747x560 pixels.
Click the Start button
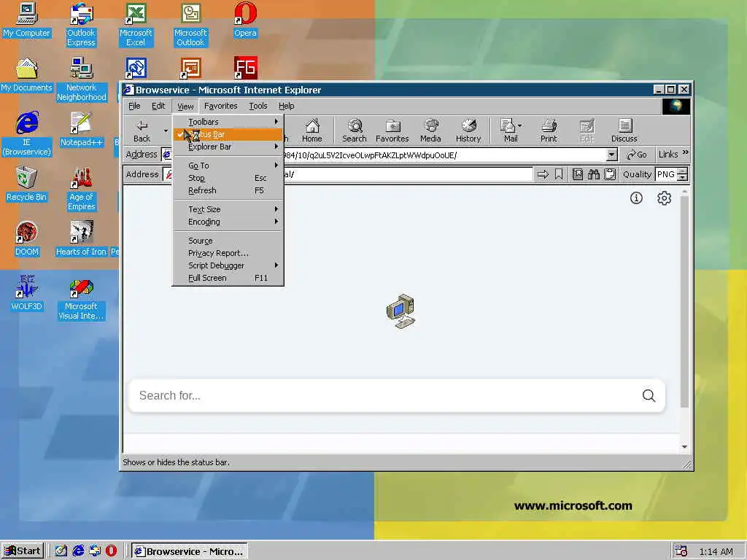(x=23, y=551)
